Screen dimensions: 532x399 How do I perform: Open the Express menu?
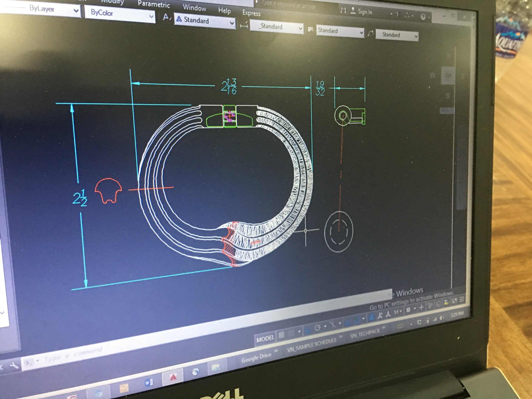coord(251,13)
